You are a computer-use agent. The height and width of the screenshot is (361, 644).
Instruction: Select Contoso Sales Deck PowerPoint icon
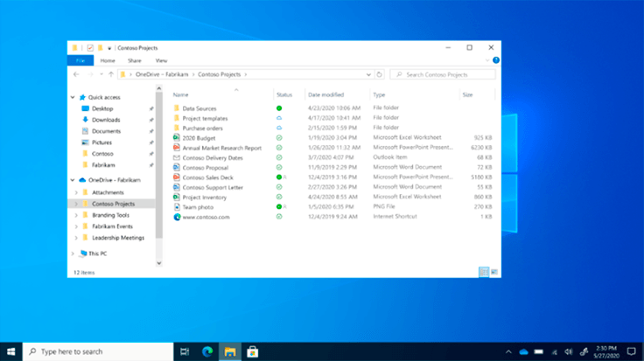[177, 177]
